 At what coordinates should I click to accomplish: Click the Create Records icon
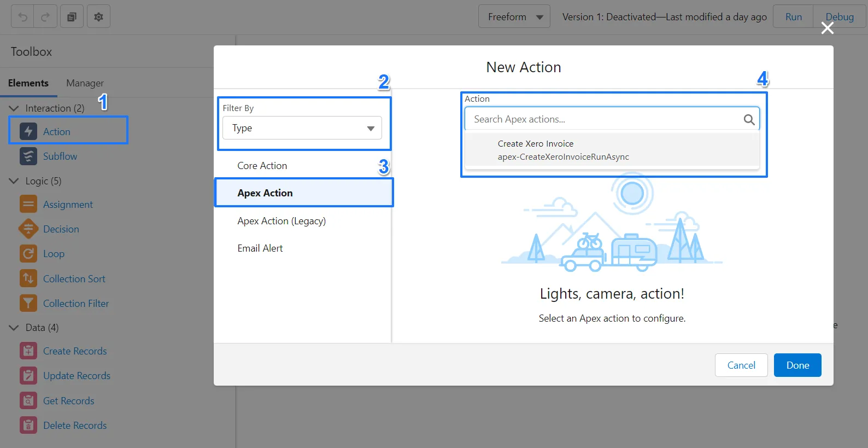tap(28, 351)
